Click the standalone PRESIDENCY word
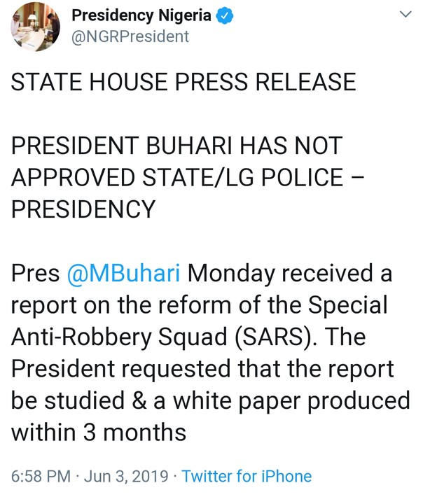Viewport: 423px width, 504px height. [x=83, y=209]
